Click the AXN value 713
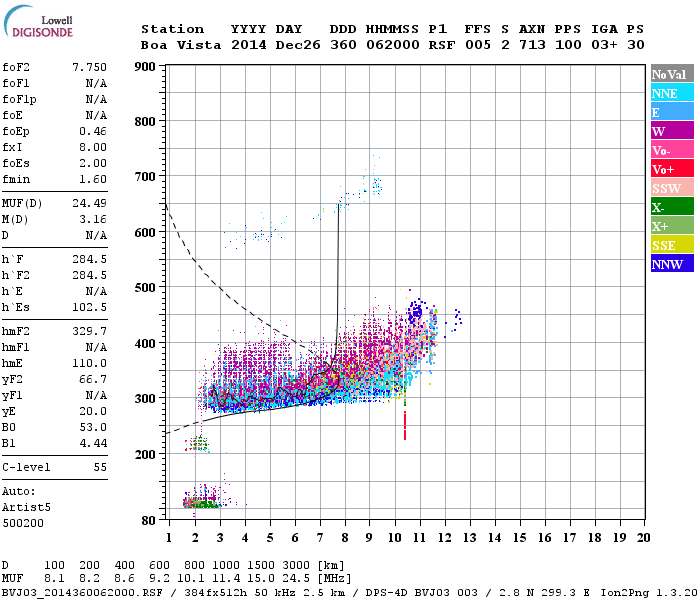The image size is (700, 600). pyautogui.click(x=532, y=45)
